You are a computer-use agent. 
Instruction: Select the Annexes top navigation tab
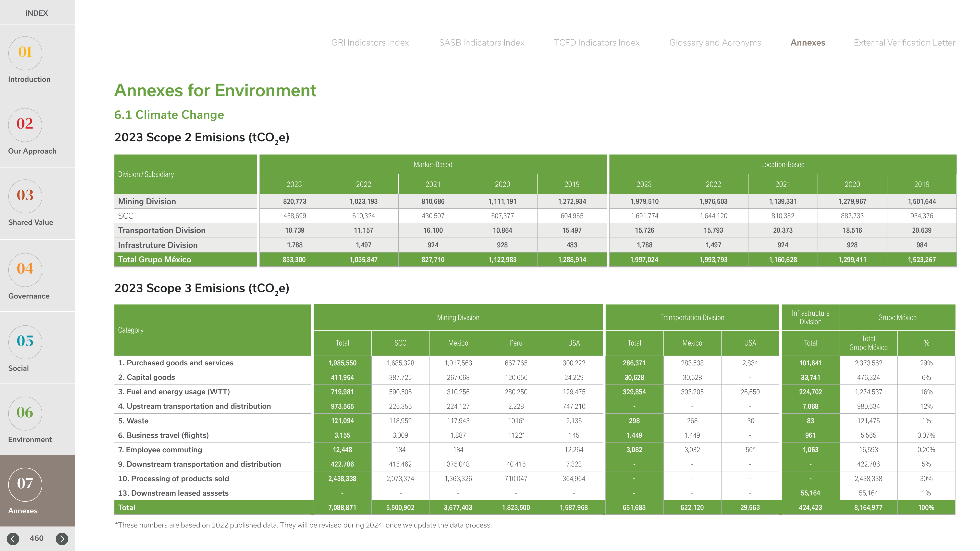pos(808,43)
